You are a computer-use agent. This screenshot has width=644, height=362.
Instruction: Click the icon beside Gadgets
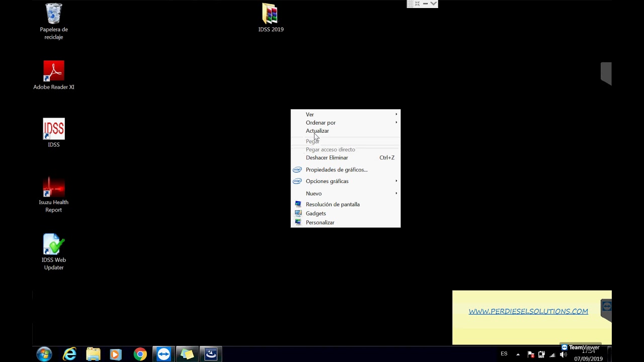coord(298,214)
